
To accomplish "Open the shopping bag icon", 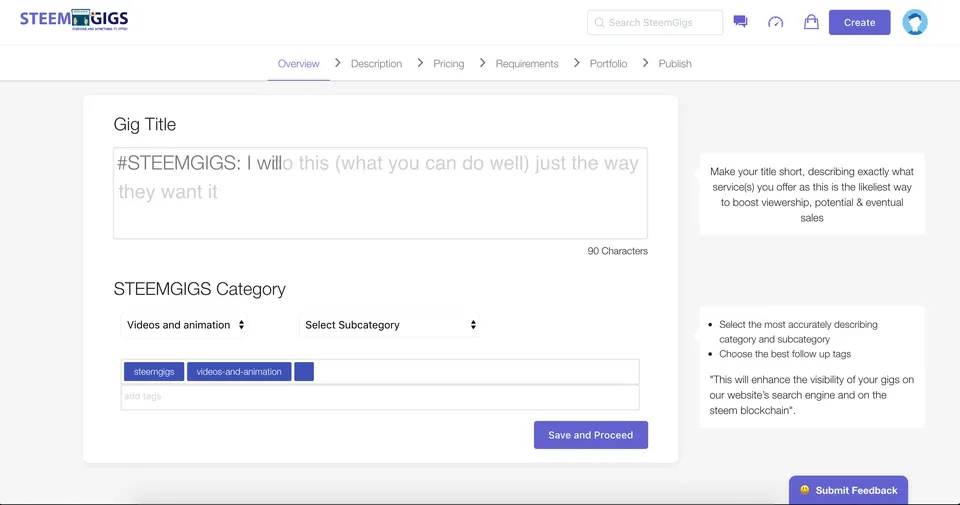I will click(x=811, y=22).
